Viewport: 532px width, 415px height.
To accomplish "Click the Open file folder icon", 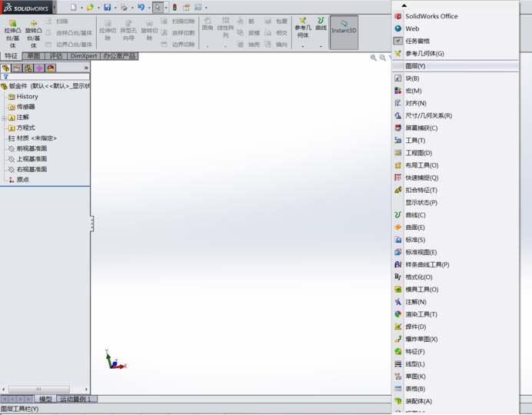I will [90, 7].
